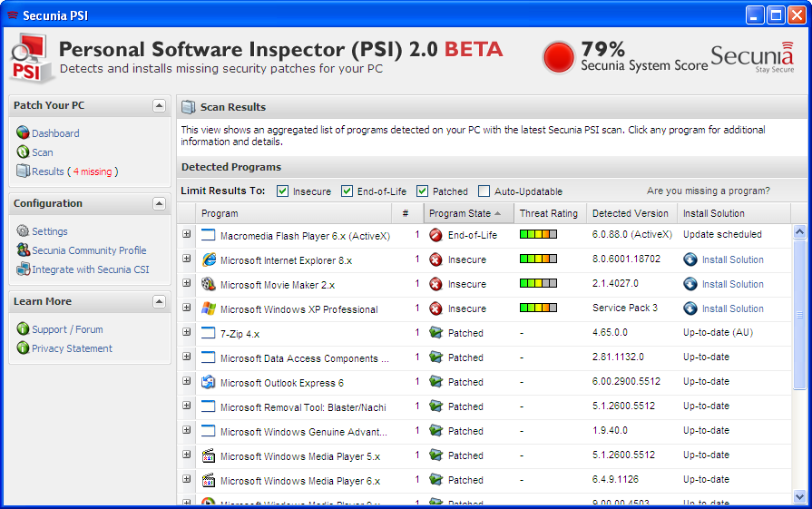Sort by the Threat Rating column header
The image size is (812, 509).
pos(548,213)
